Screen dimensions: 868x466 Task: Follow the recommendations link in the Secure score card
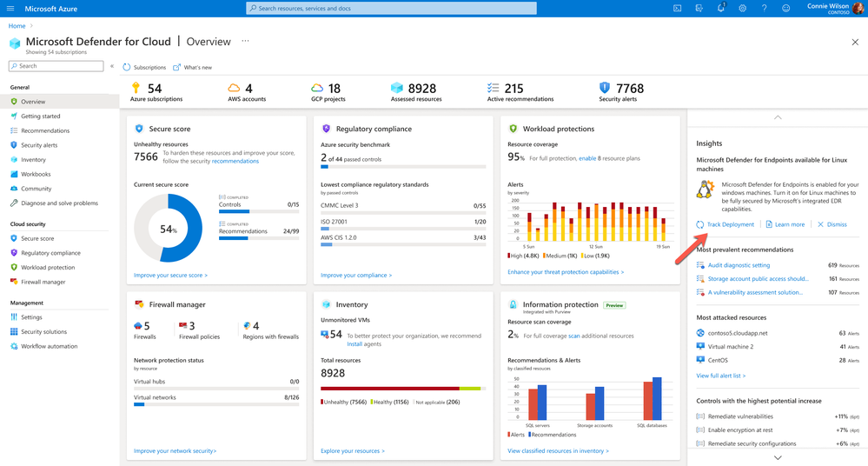[x=235, y=161]
